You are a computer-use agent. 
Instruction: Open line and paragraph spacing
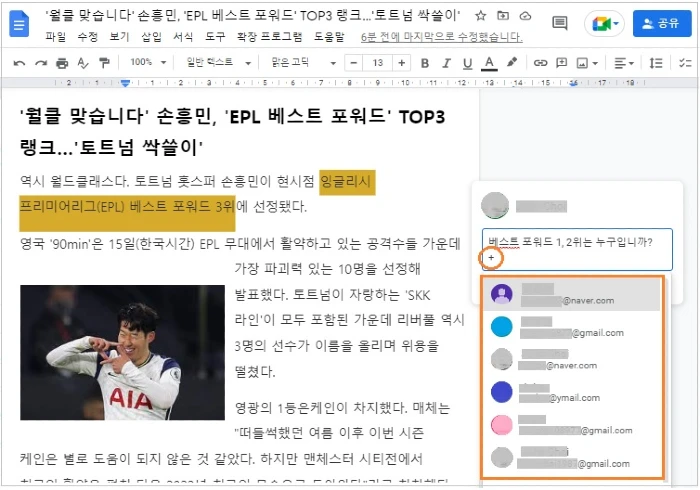click(656, 63)
